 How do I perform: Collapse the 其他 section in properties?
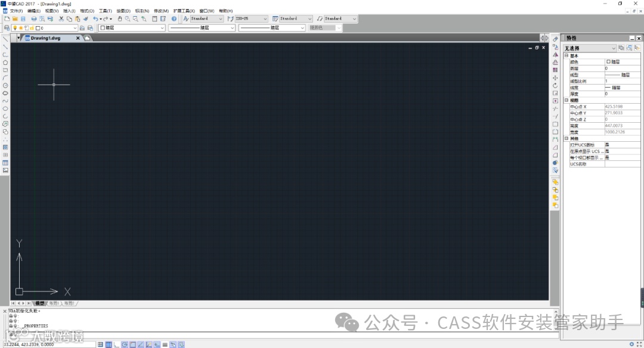(566, 138)
